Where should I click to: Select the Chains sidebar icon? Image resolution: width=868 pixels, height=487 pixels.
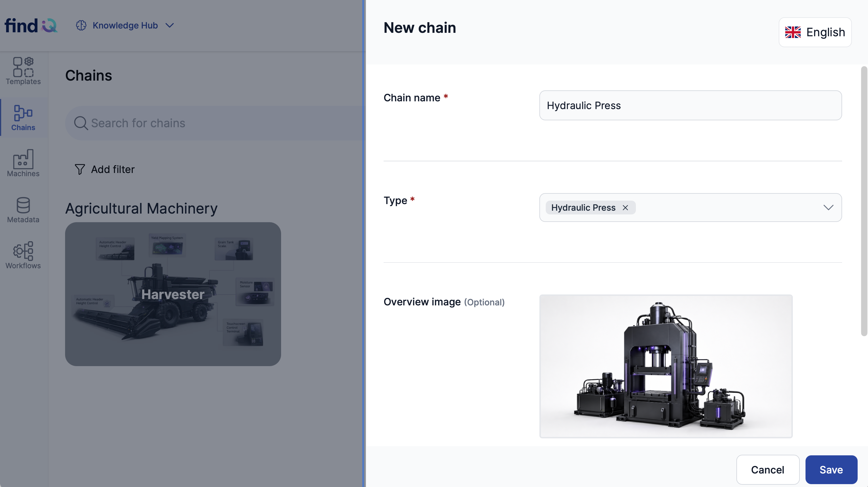point(23,113)
